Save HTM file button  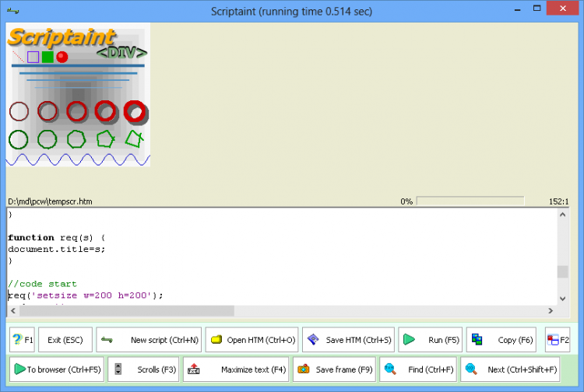[348, 340]
